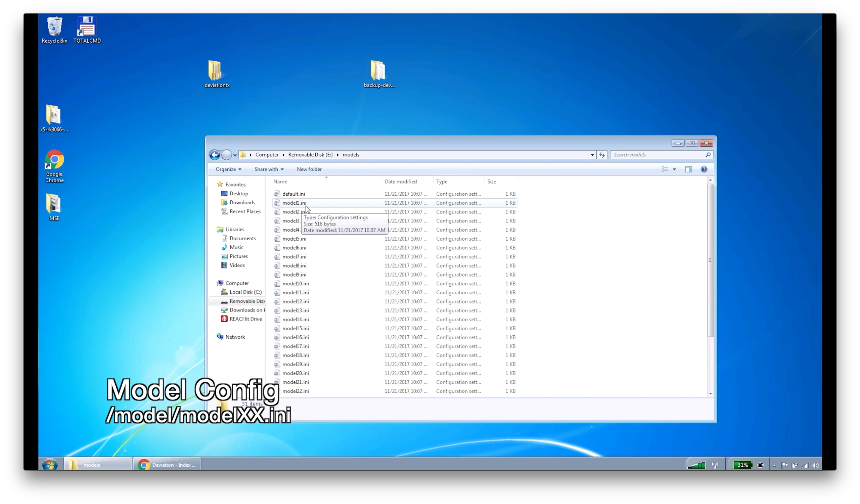Open the recent pages dropdown arrow
This screenshot has width=860, height=504.
coord(235,155)
